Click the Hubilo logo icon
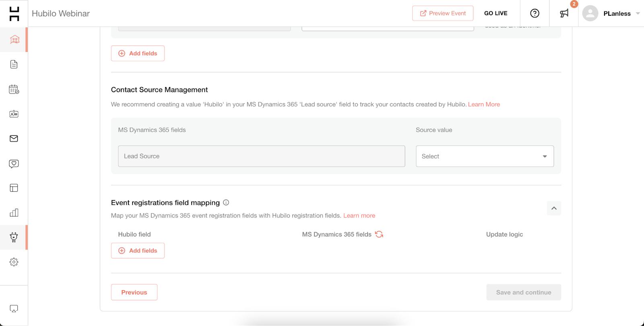 pos(14,13)
